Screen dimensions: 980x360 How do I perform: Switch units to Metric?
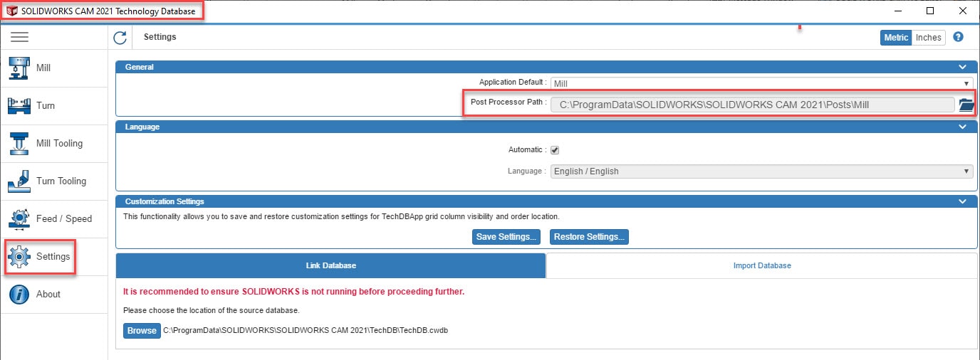click(896, 38)
